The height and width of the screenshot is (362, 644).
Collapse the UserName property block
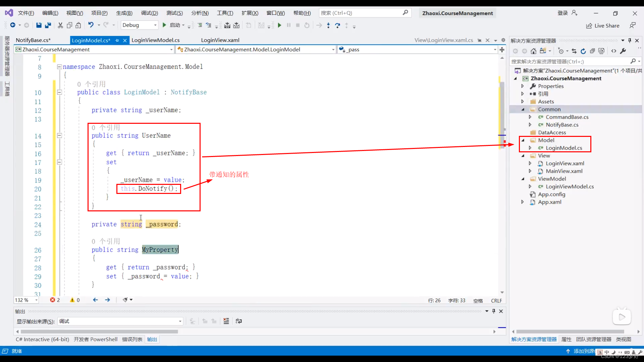59,136
